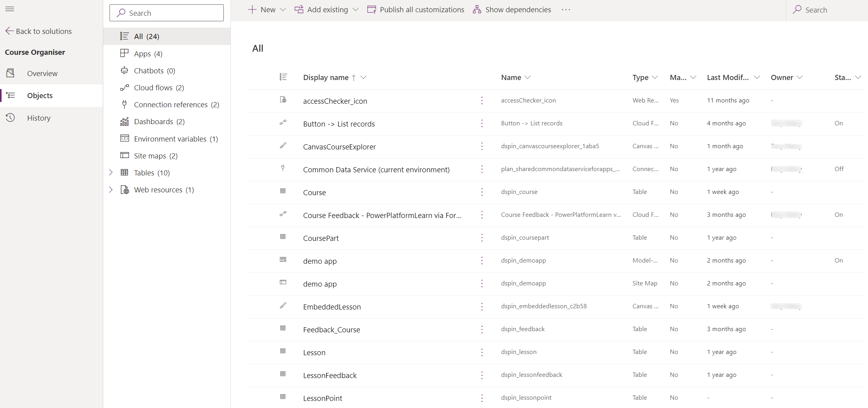Click Back to solutions link
Screen dimensions: 868x408
(x=43, y=31)
